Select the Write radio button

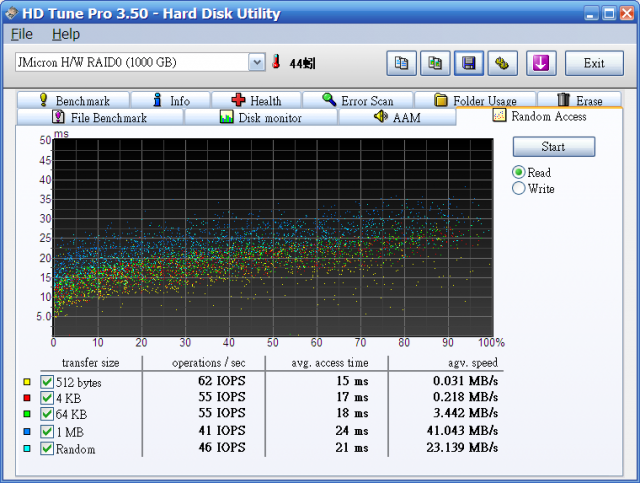519,189
